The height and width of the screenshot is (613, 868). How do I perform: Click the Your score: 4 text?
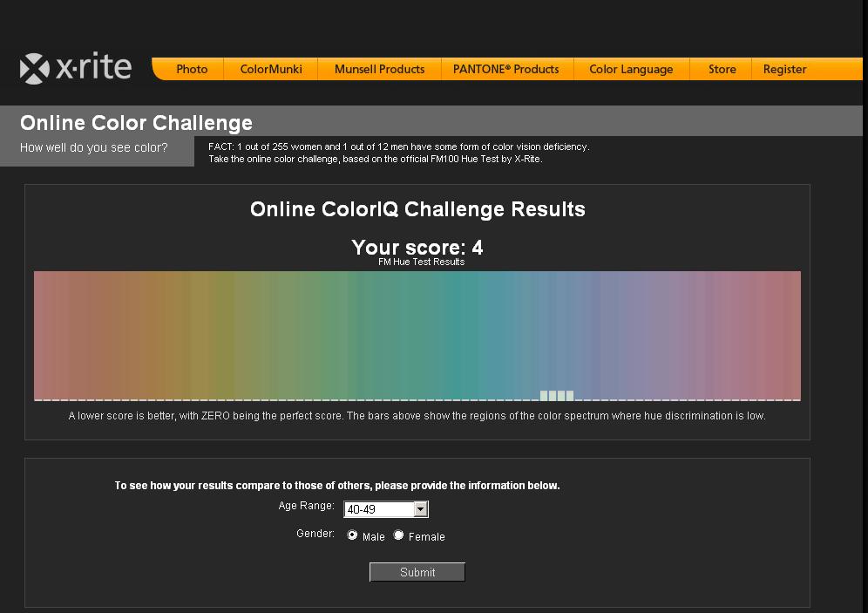417,248
